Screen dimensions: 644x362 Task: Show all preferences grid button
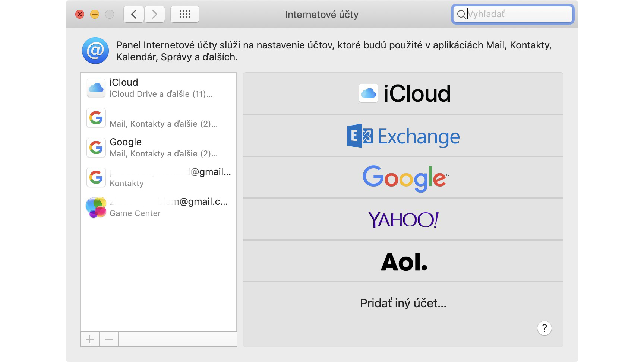(185, 14)
